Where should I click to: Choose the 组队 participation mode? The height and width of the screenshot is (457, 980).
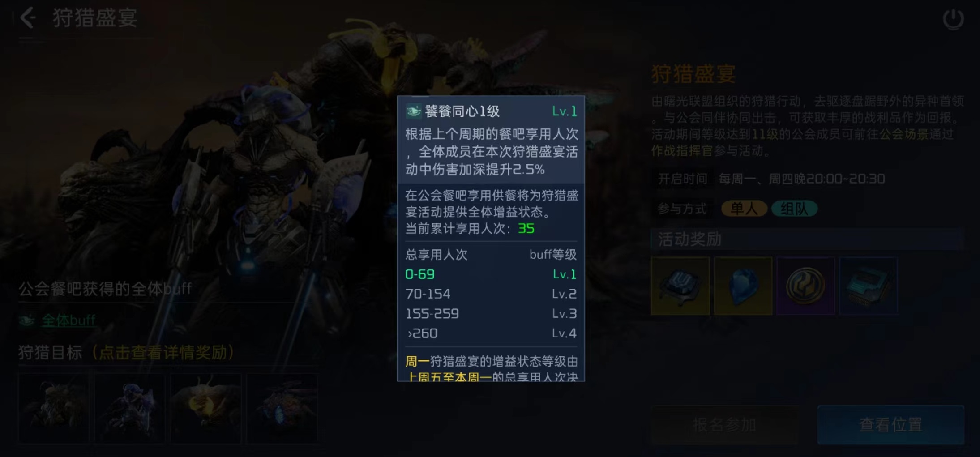pyautogui.click(x=794, y=209)
